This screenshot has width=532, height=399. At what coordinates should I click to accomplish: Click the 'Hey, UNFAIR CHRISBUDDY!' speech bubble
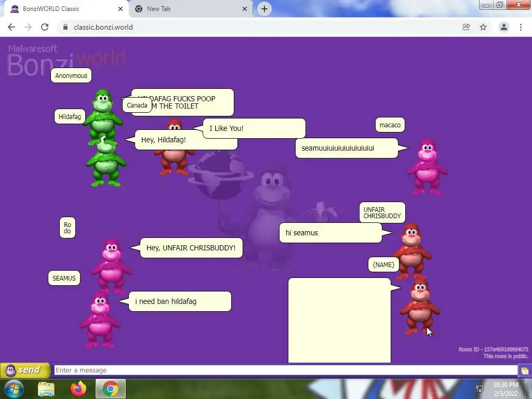(191, 248)
